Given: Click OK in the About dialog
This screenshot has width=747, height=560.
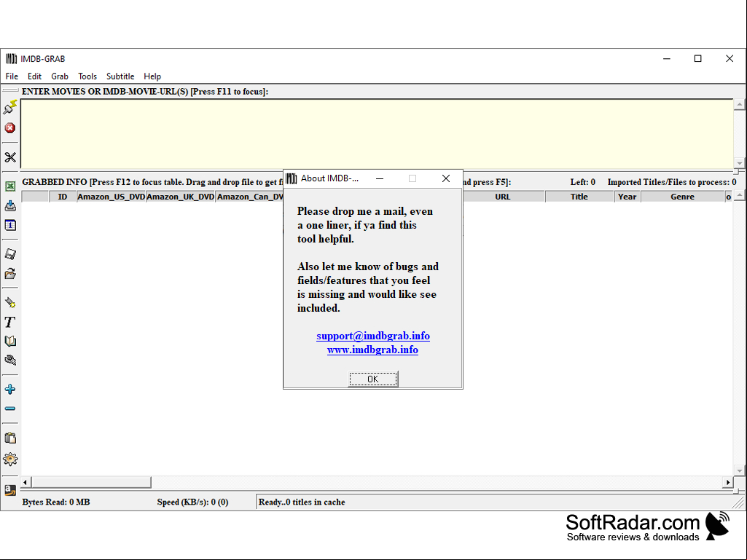Looking at the screenshot, I should point(373,379).
